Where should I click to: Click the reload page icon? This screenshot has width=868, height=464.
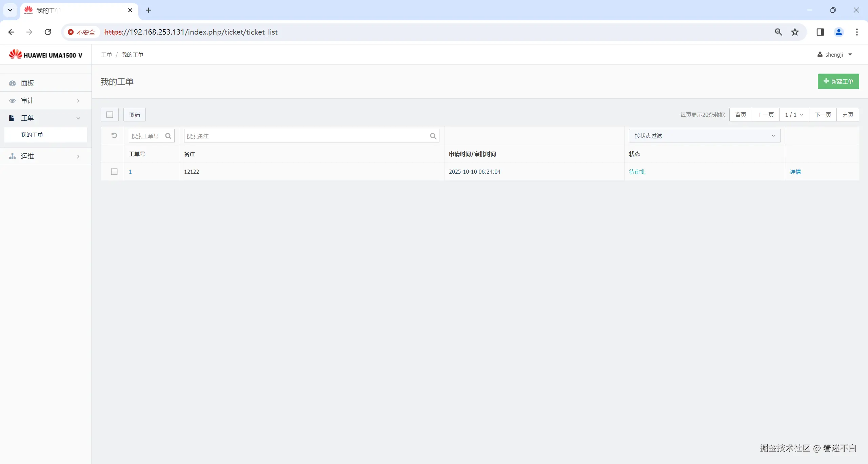tap(48, 32)
